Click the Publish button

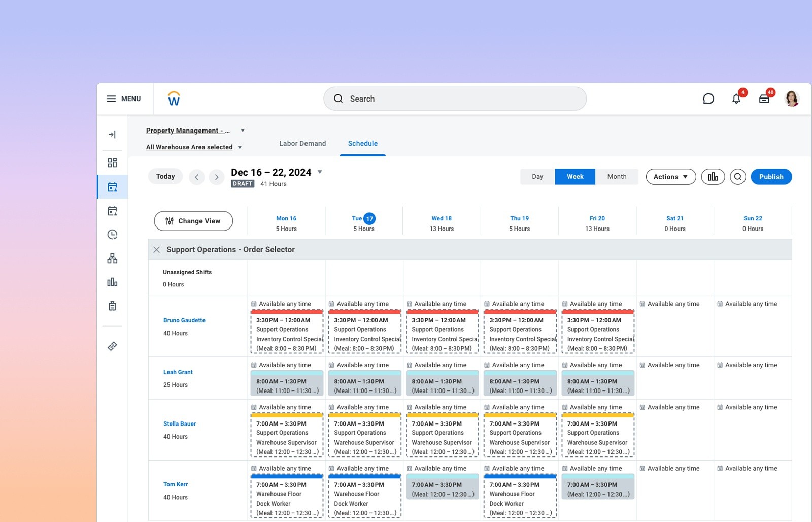[x=771, y=177]
